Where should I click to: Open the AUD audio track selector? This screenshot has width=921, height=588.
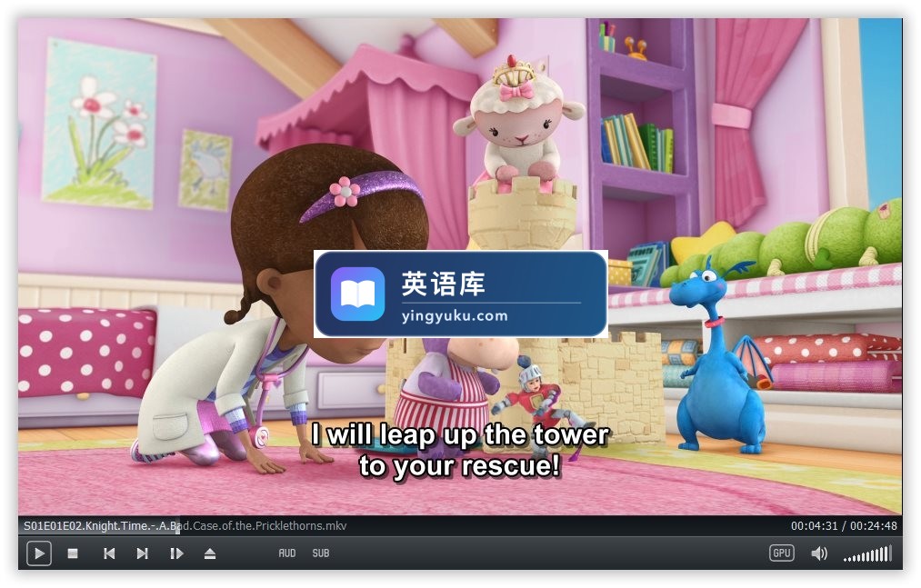coord(287,553)
